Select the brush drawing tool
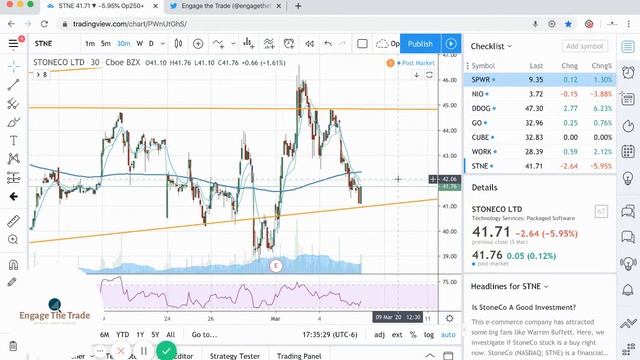This screenshot has width=640, height=360. click(13, 122)
